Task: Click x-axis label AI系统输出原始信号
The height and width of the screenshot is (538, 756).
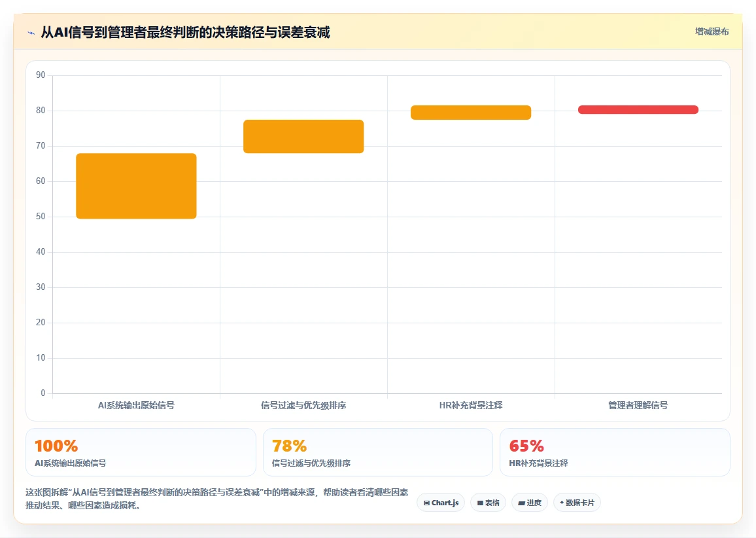Action: 136,405
